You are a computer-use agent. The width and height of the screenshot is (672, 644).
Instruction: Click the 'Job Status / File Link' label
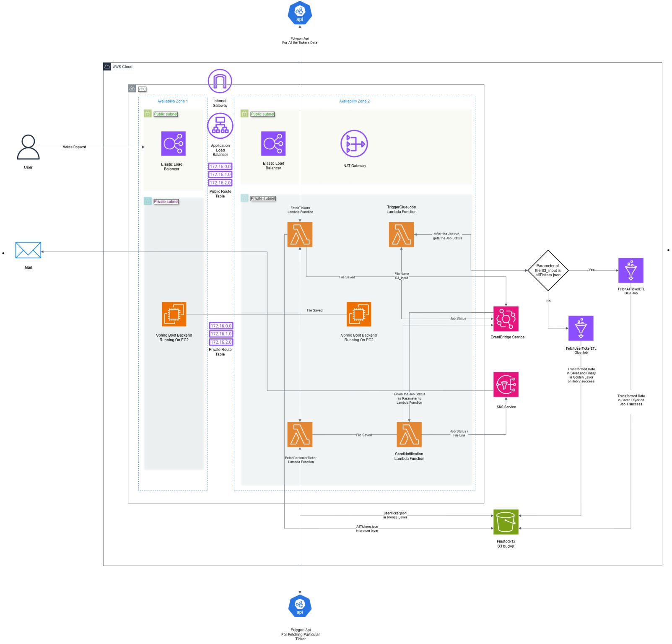(x=459, y=434)
